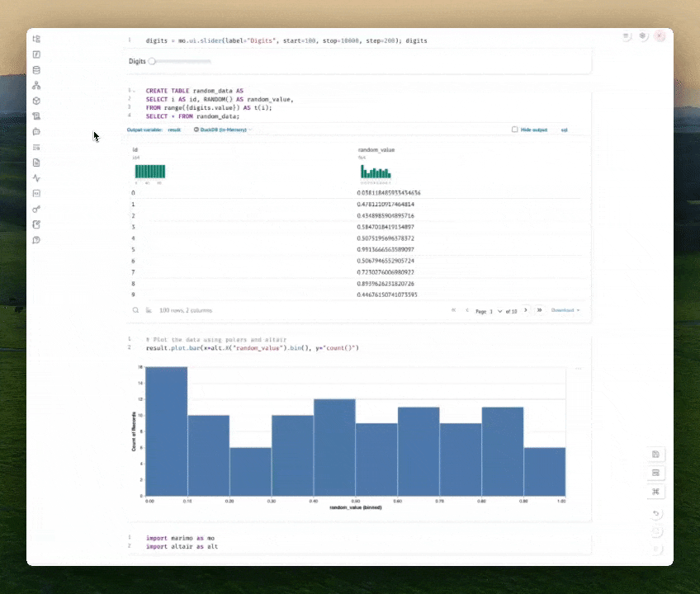
Task: Open the packages panel cube icon
Action: [x=36, y=101]
